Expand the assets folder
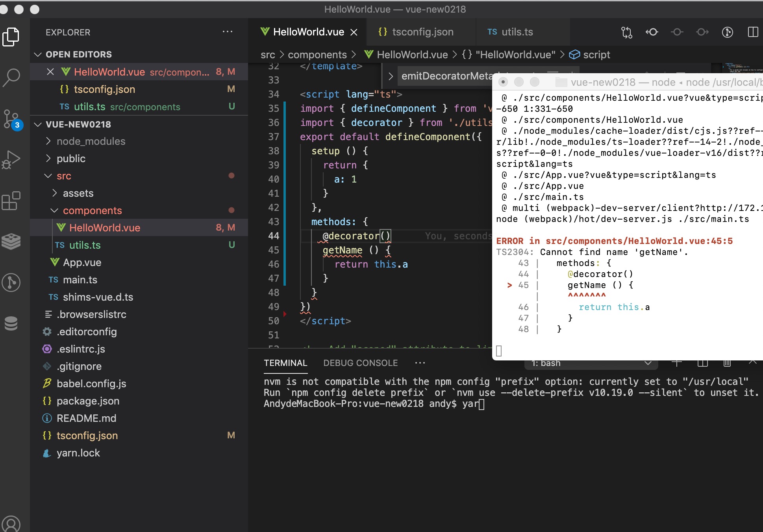The width and height of the screenshot is (763, 532). [x=139, y=193]
